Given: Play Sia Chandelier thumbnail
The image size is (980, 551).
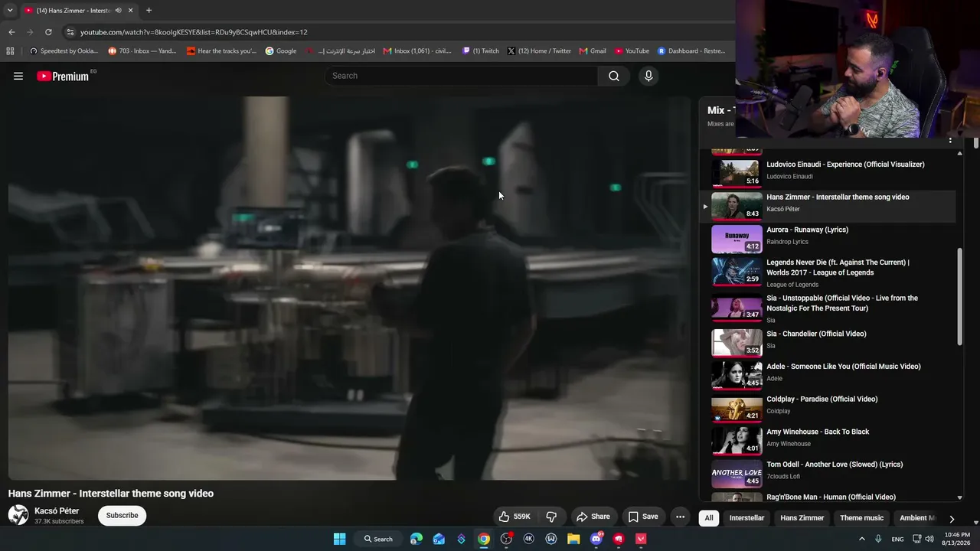Looking at the screenshot, I should pos(737,342).
